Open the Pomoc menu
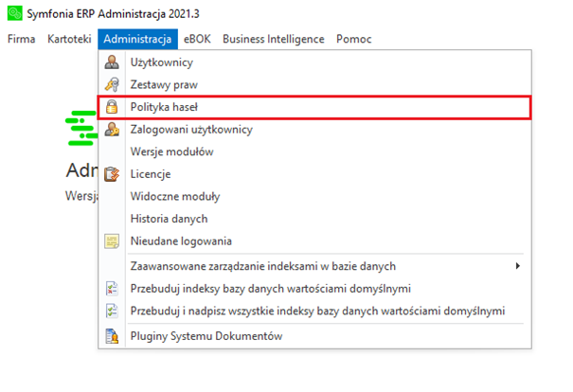Screen dimensions: 573x392 point(353,39)
